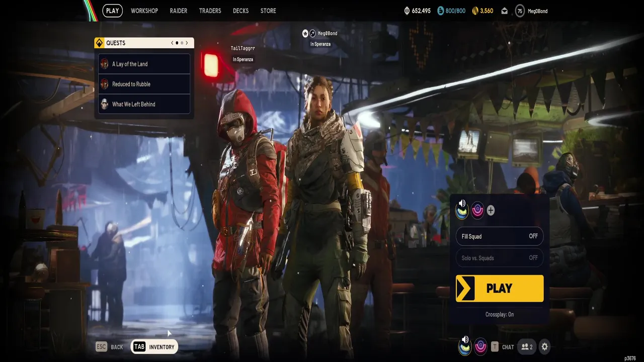644x362 pixels.
Task: Click the 652,495 coin balance
Action: pyautogui.click(x=421, y=11)
